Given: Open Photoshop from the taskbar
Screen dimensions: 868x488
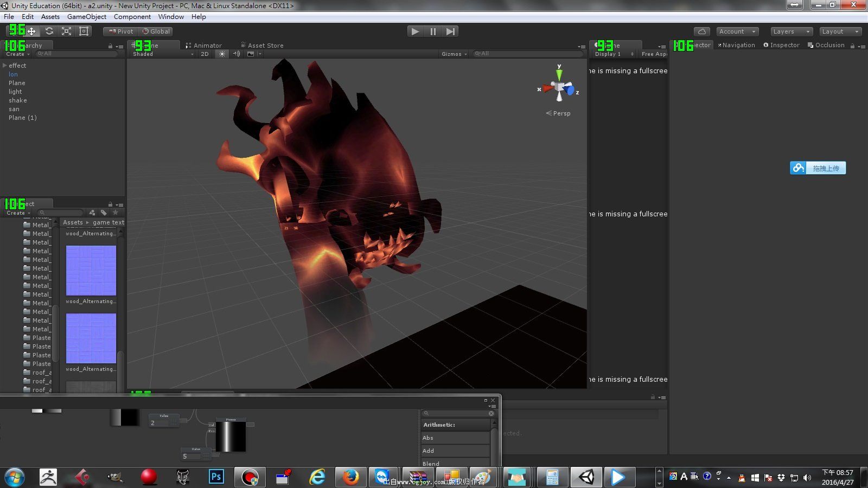Looking at the screenshot, I should click(216, 477).
